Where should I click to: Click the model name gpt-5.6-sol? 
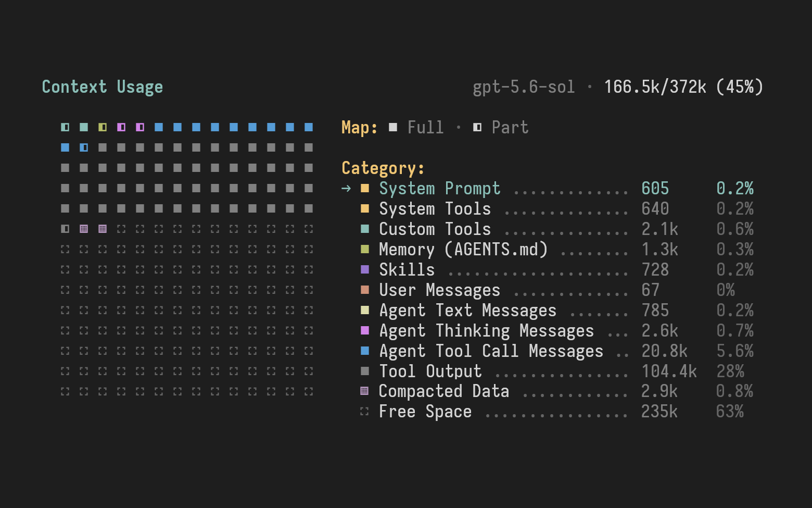click(524, 86)
